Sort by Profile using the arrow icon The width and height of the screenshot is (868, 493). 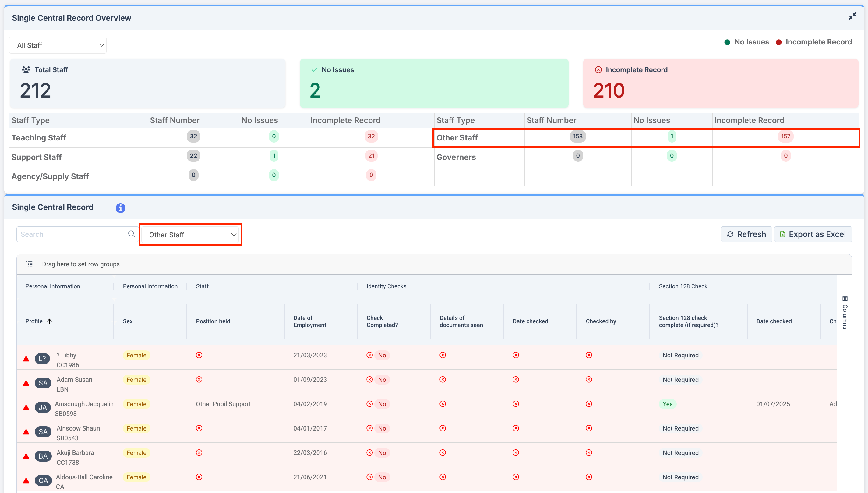[49, 321]
